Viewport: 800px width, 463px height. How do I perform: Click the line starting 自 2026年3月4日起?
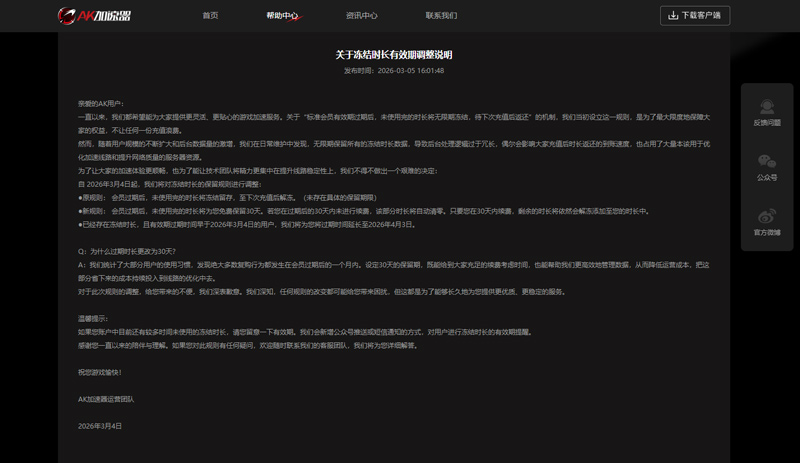pyautogui.click(x=170, y=184)
